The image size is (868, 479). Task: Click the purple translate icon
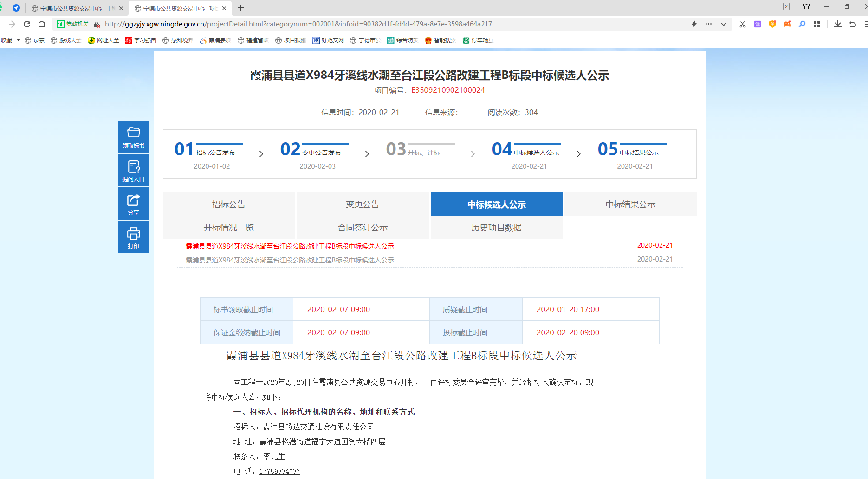[758, 24]
